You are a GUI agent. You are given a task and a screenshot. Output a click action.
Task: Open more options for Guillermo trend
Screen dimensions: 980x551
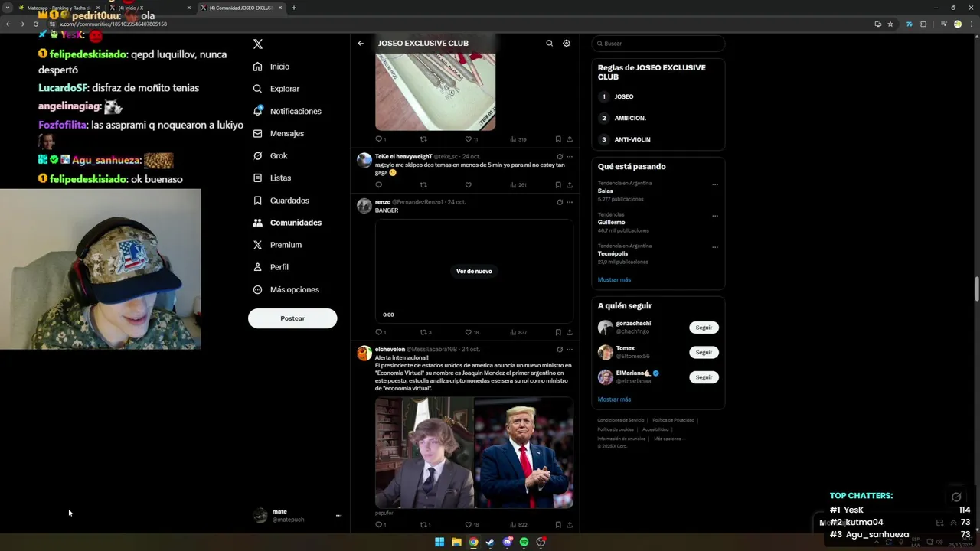pyautogui.click(x=715, y=216)
